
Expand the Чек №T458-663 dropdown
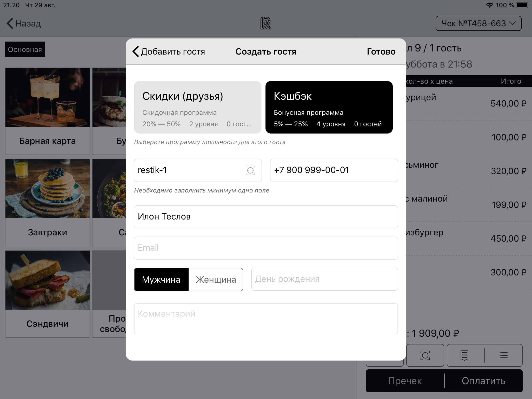coord(478,23)
